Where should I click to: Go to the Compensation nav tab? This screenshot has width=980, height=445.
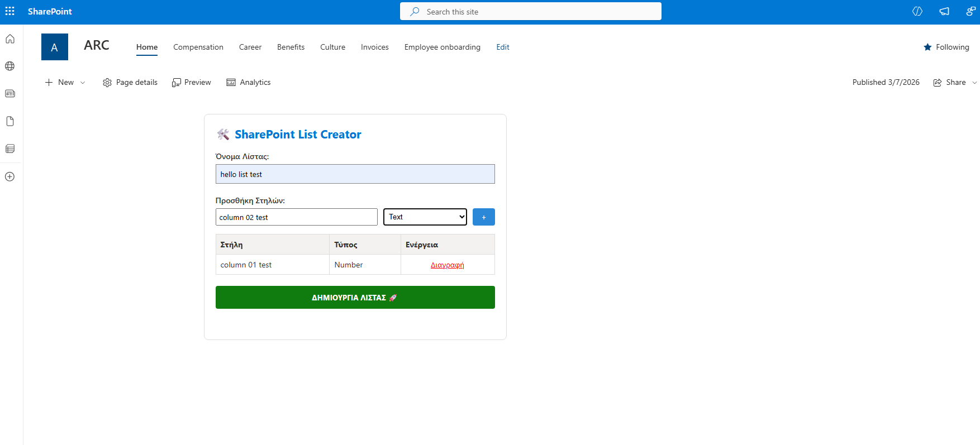pos(198,47)
